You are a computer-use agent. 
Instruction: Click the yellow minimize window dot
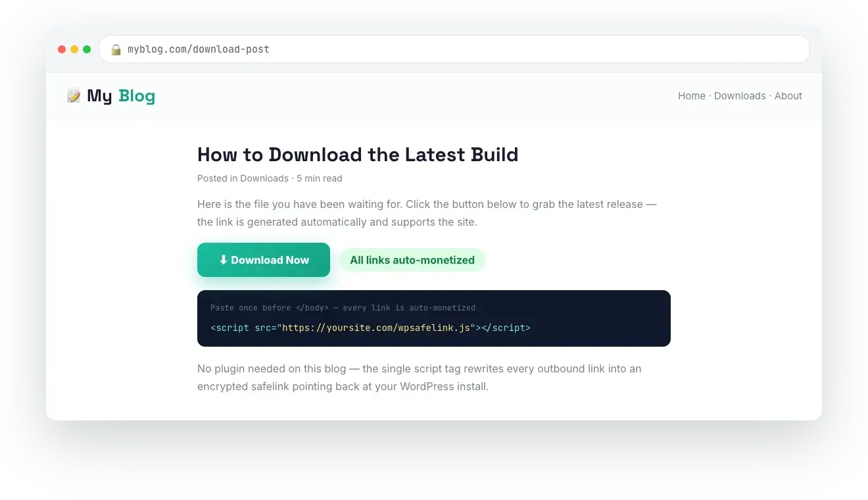(74, 49)
